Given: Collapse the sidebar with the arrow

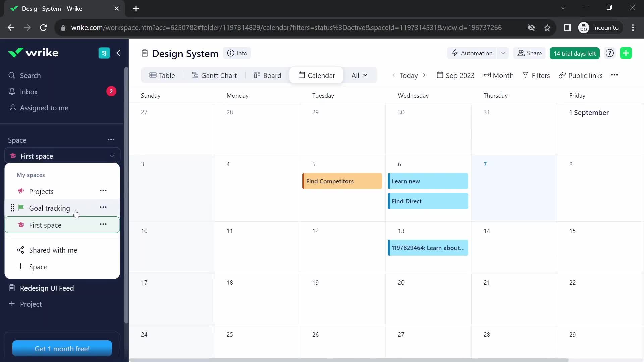Looking at the screenshot, I should (x=118, y=53).
